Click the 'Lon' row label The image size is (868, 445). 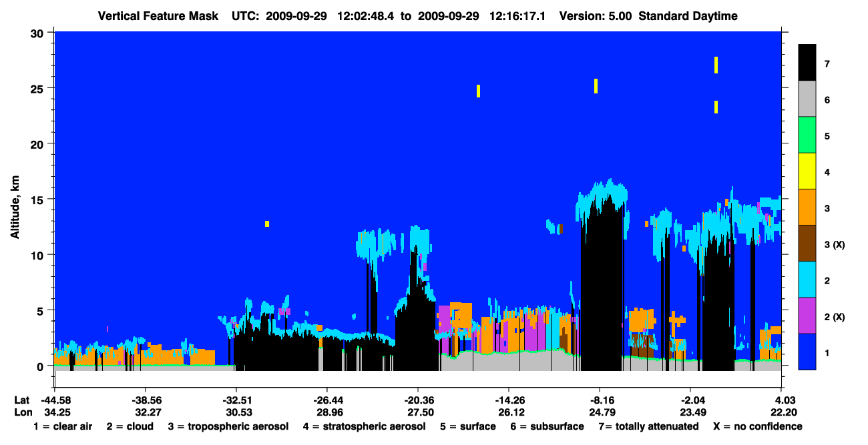pos(22,412)
